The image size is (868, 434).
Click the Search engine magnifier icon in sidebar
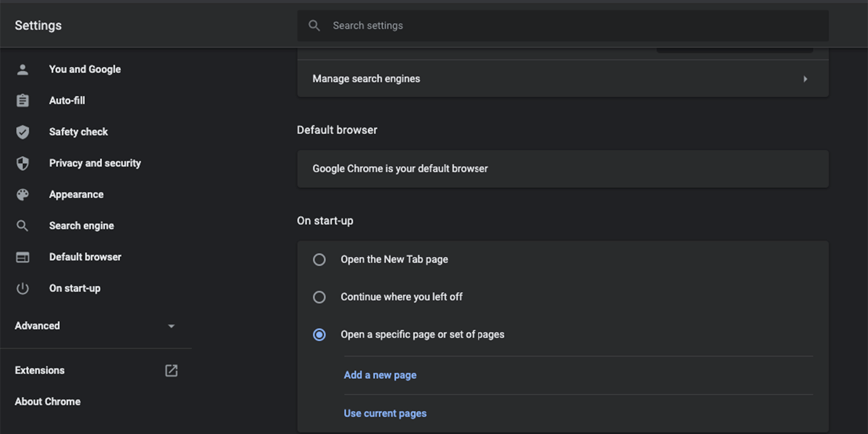[22, 226]
